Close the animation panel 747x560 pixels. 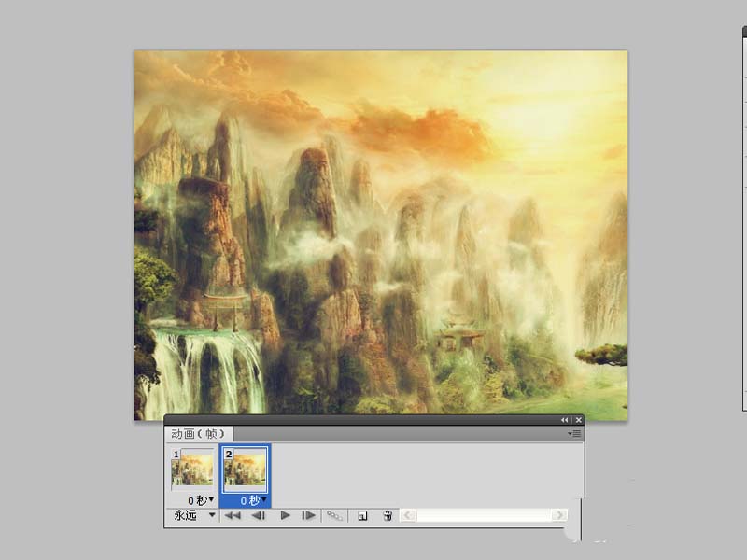(578, 420)
